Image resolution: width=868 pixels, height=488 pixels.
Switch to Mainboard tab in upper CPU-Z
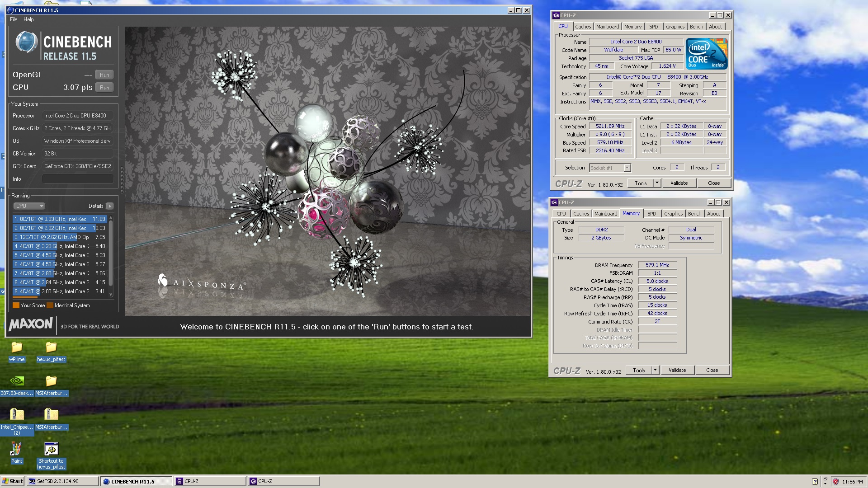pos(608,27)
